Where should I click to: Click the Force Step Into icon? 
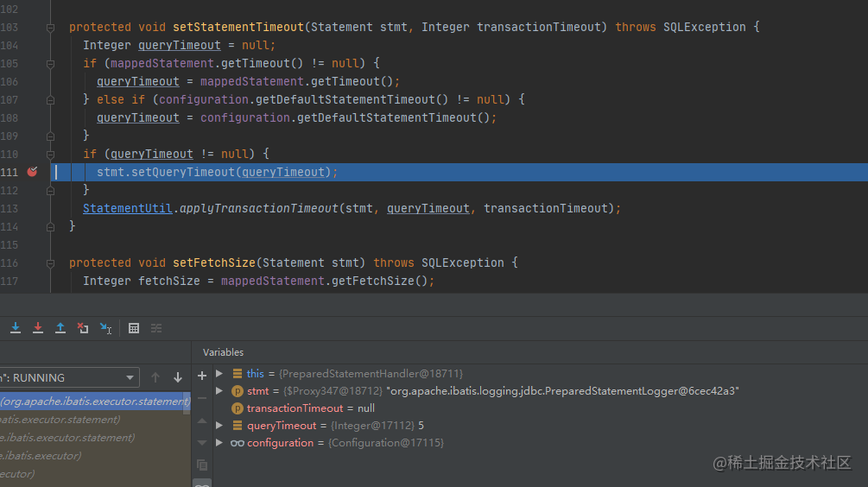tap(38, 328)
